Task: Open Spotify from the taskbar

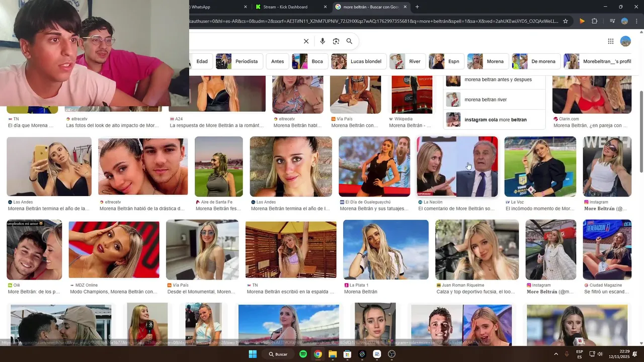Action: [x=303, y=354]
